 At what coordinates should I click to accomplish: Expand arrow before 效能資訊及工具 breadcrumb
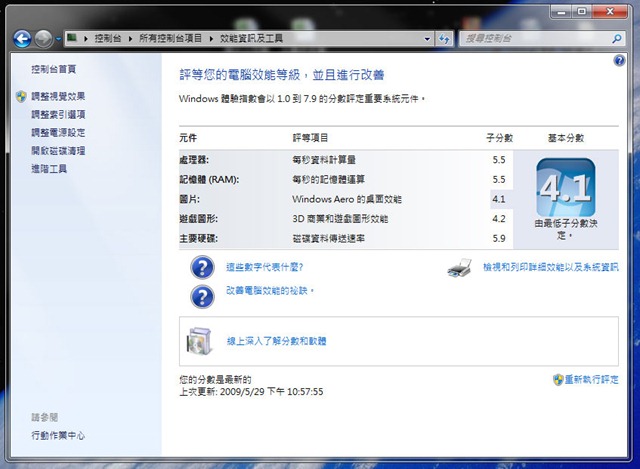211,39
